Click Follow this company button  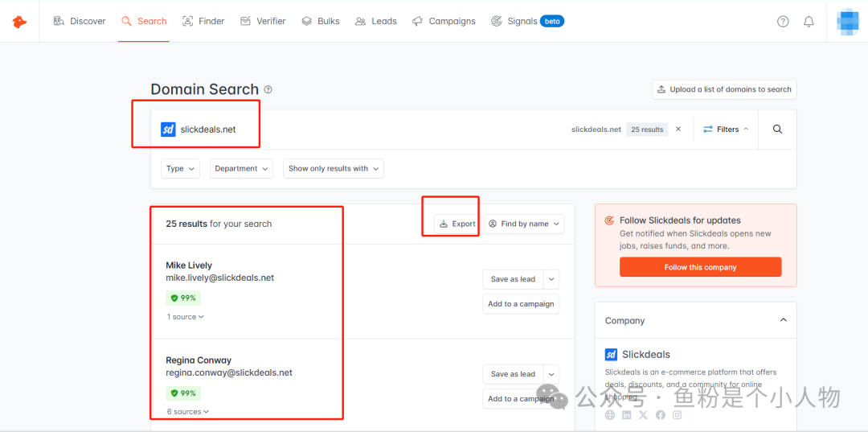click(700, 267)
